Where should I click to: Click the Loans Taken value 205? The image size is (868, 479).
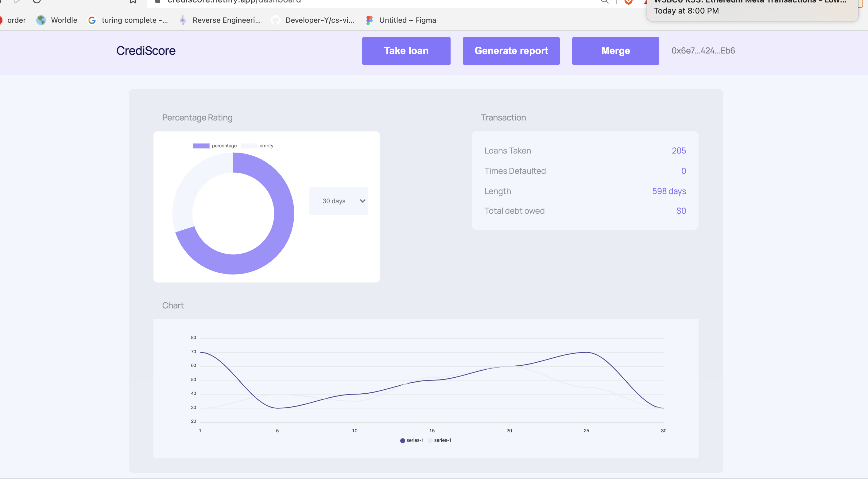pyautogui.click(x=679, y=150)
